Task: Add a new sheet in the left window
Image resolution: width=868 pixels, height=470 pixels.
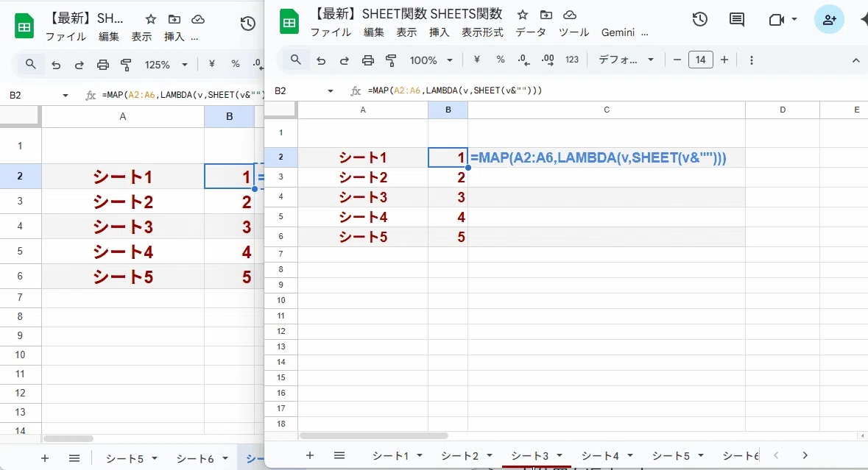Action: [45, 458]
